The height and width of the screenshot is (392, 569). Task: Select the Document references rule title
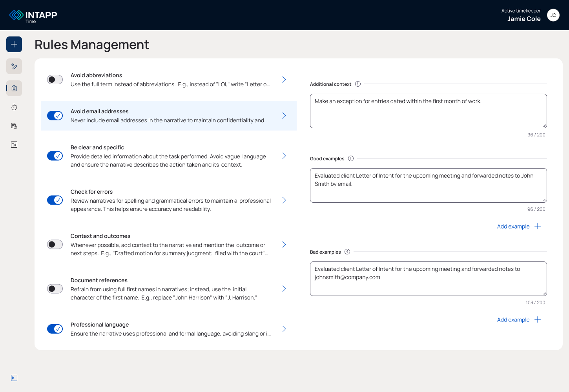pyautogui.click(x=99, y=280)
